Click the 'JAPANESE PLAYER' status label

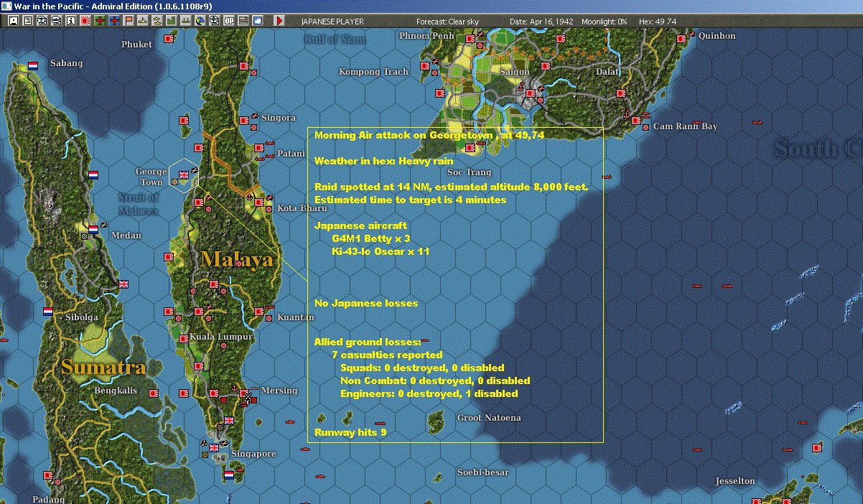(x=332, y=22)
